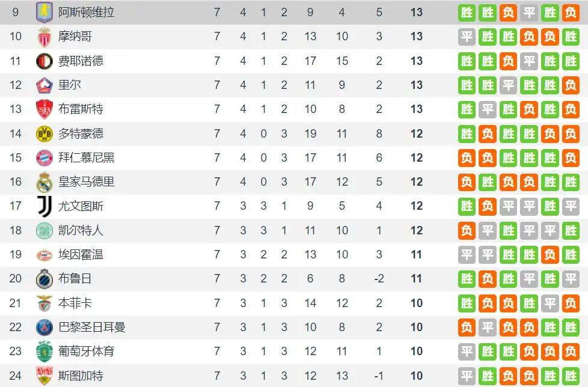The height and width of the screenshot is (387, 588).
Task: Click the points value 13 for 阿斯顿维拉
Action: tap(417, 12)
